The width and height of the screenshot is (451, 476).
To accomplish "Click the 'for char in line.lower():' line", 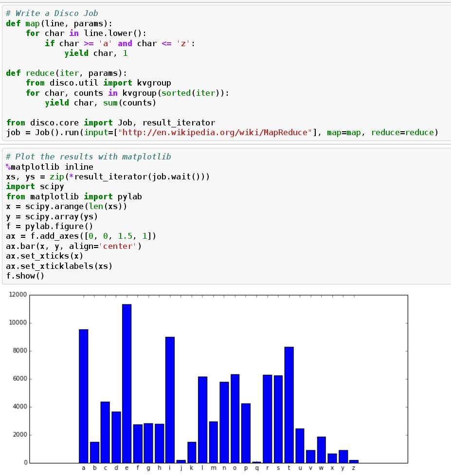I will 86,33.
